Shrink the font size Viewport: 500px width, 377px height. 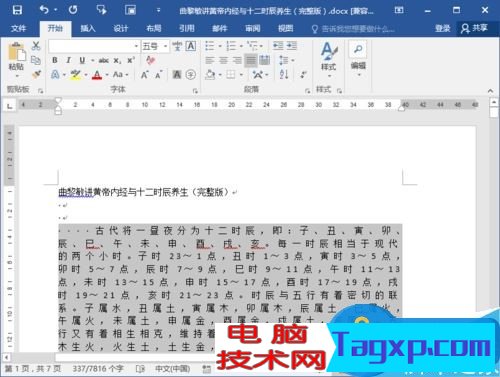coord(158,75)
